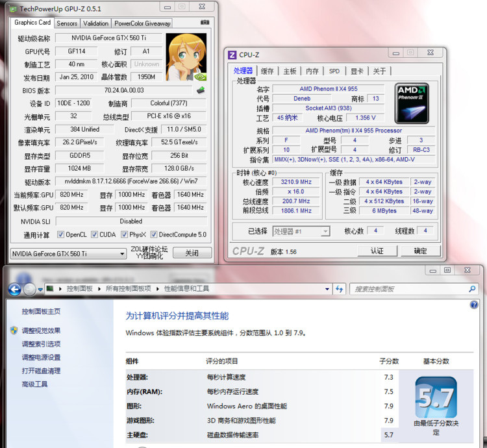
Task: Click the refresh icon beside address bar
Action: 339,289
